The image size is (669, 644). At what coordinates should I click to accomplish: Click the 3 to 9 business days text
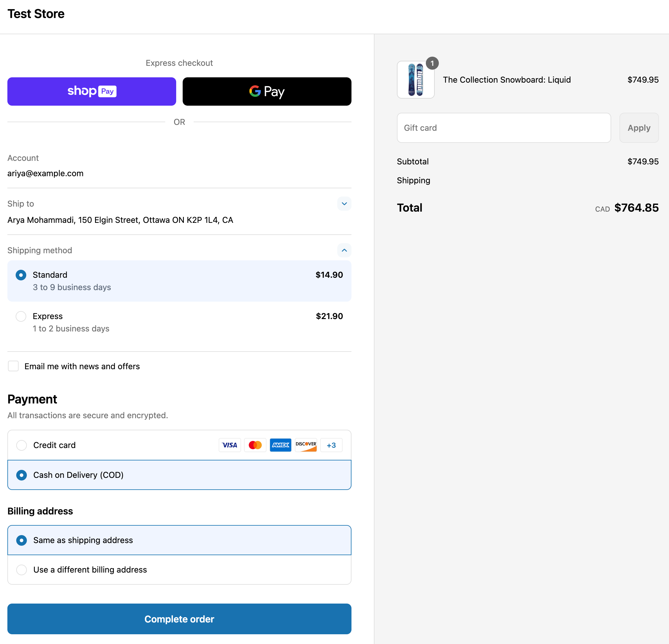(72, 287)
